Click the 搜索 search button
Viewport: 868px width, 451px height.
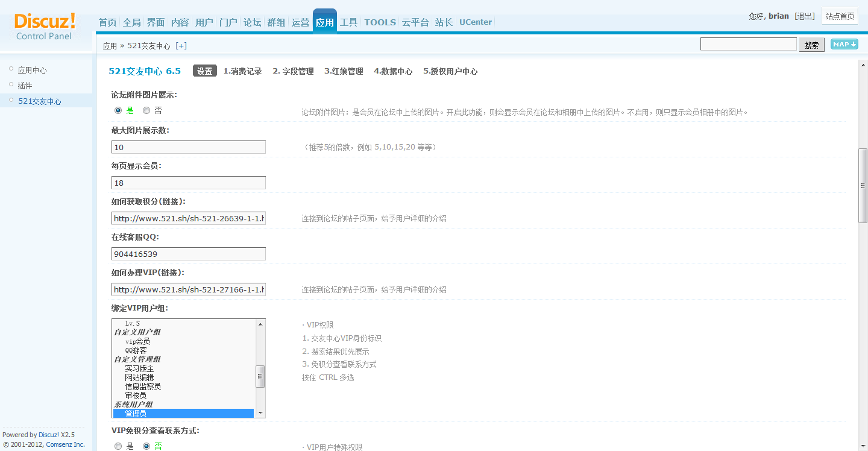pos(812,45)
